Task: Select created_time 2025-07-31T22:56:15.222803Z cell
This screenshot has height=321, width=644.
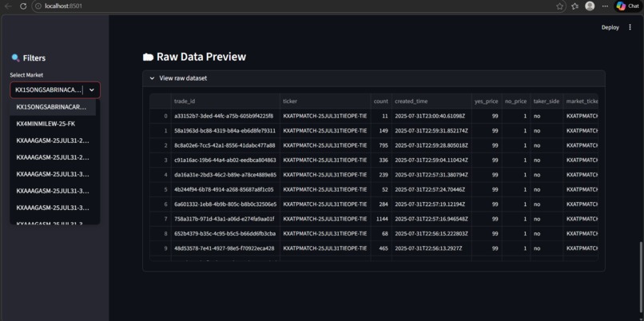Action: tap(431, 234)
